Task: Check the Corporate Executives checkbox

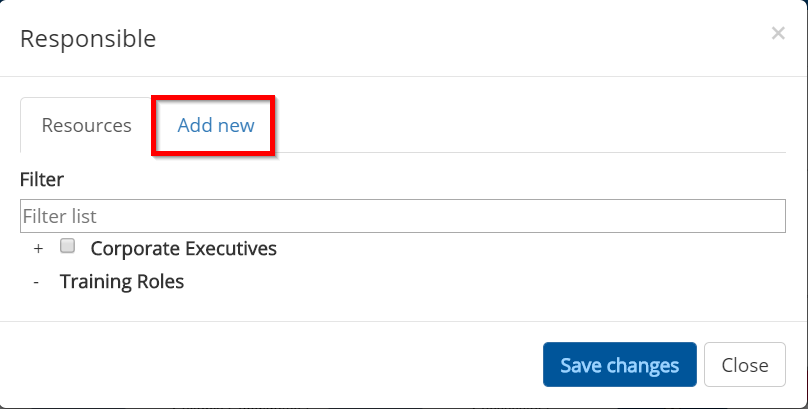Action: click(x=68, y=246)
